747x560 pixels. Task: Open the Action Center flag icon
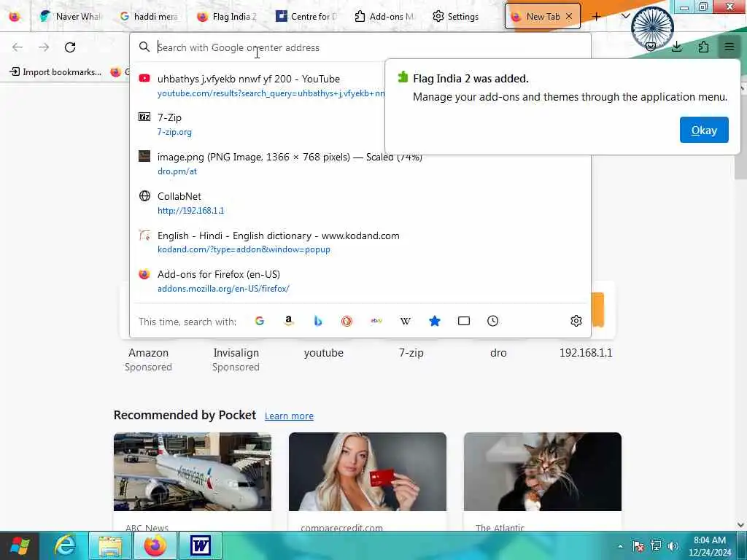pyautogui.click(x=638, y=545)
